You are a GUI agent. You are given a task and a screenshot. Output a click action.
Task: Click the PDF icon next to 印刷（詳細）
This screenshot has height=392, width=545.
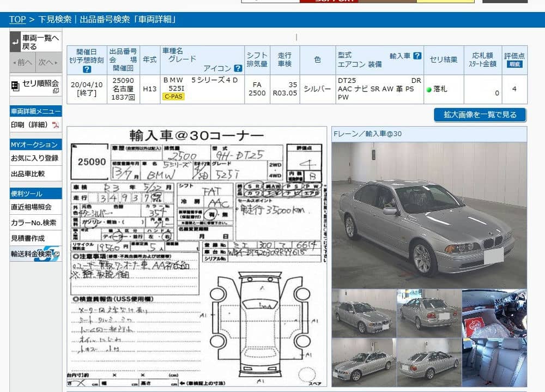56,125
